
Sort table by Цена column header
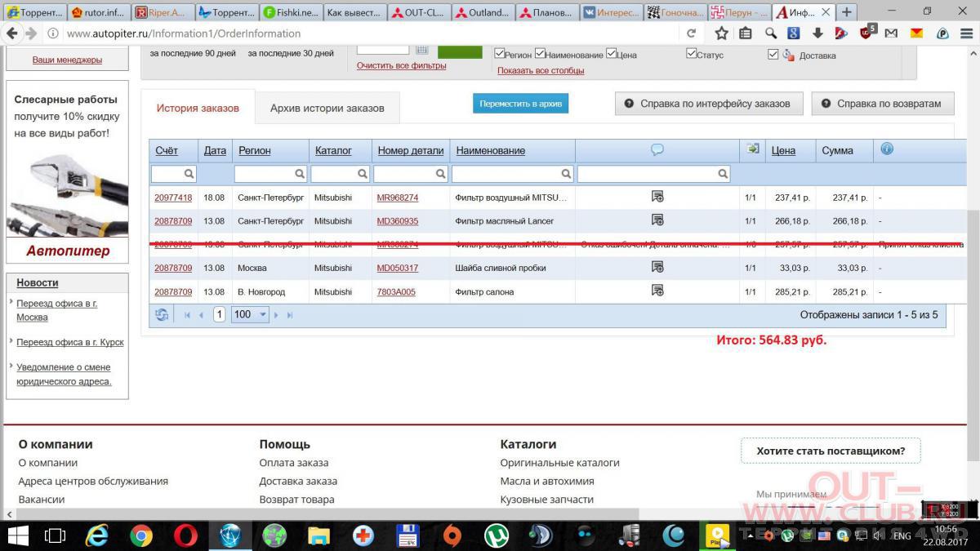coord(783,150)
